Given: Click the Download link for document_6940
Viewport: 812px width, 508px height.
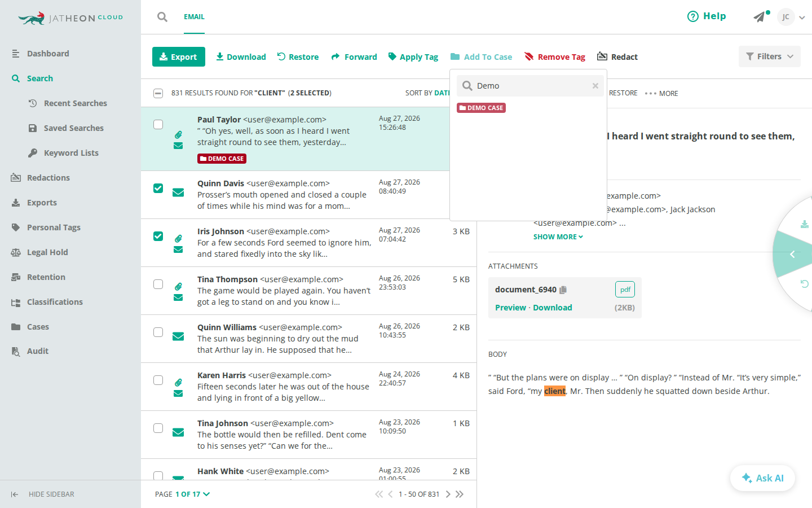Looking at the screenshot, I should (x=553, y=308).
